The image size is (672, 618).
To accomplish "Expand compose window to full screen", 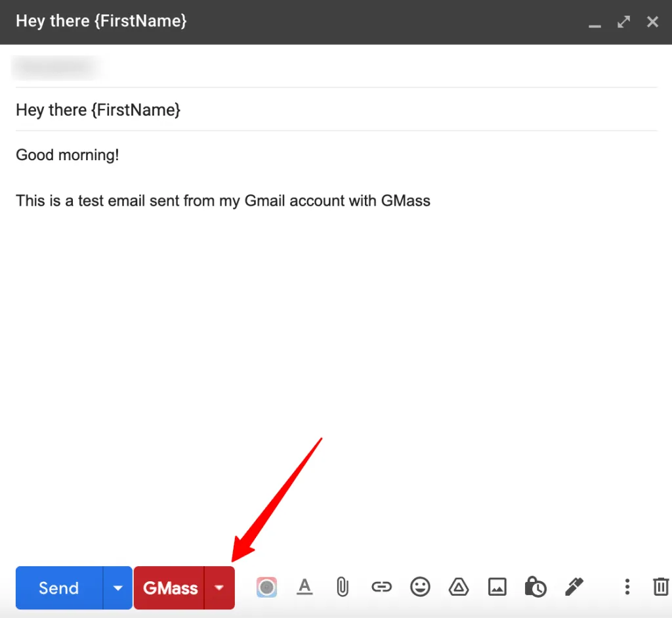I will (623, 22).
